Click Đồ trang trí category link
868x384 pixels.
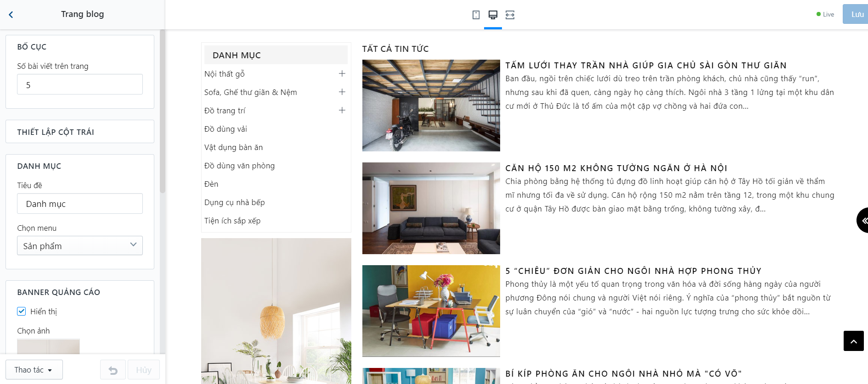[x=225, y=111]
